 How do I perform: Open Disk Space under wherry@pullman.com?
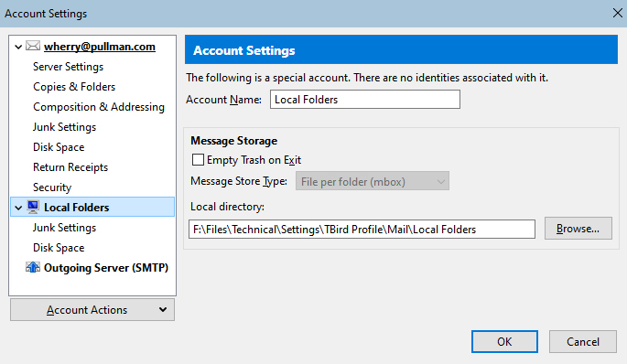coord(59,147)
